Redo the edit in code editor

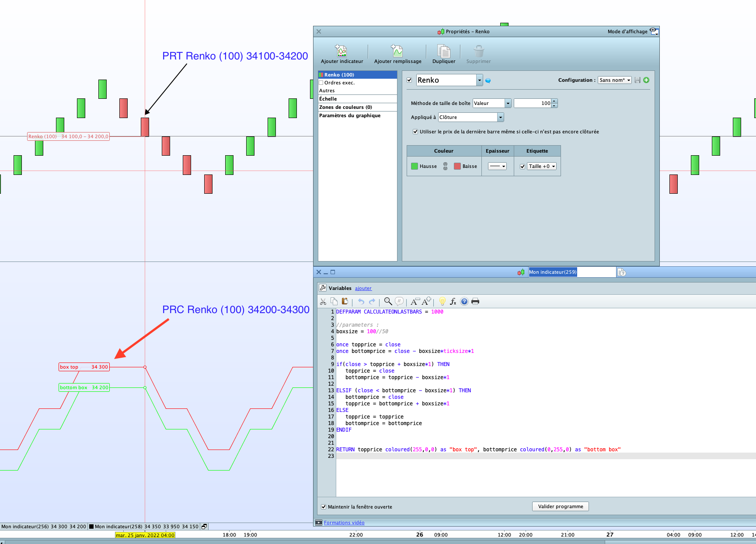372,301
